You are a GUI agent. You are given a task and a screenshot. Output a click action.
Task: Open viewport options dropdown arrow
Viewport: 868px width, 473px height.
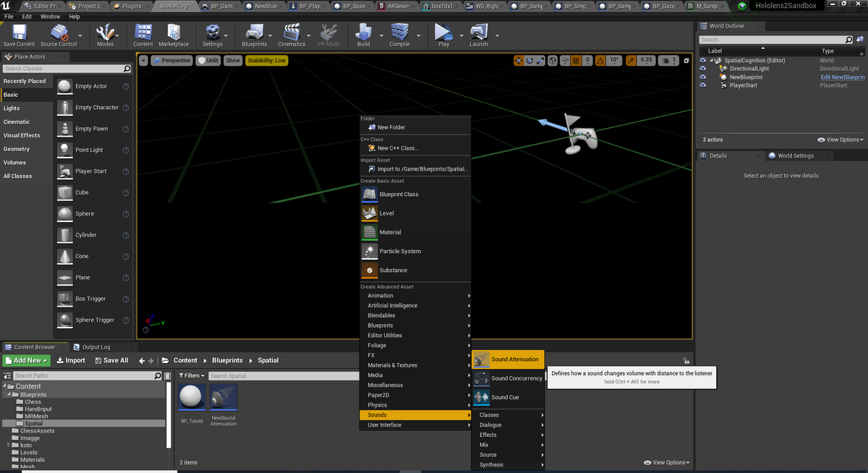click(143, 60)
